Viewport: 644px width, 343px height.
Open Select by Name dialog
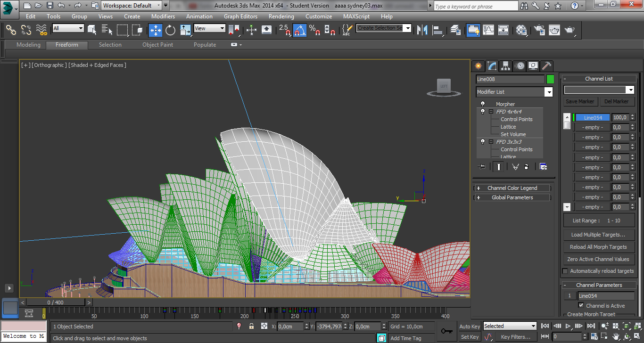(x=107, y=30)
